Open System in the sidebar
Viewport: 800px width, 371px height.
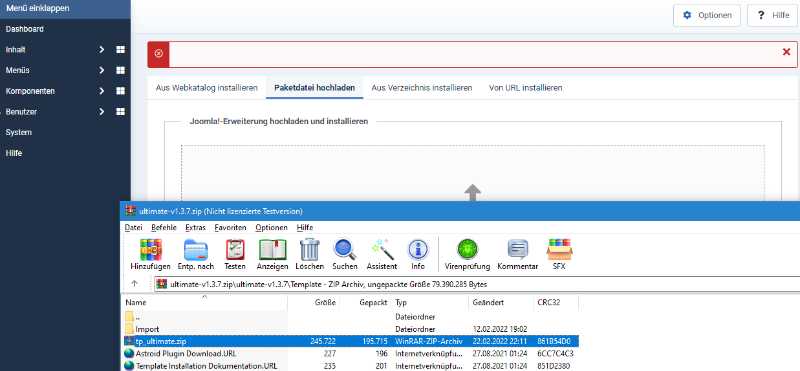pyautogui.click(x=19, y=132)
